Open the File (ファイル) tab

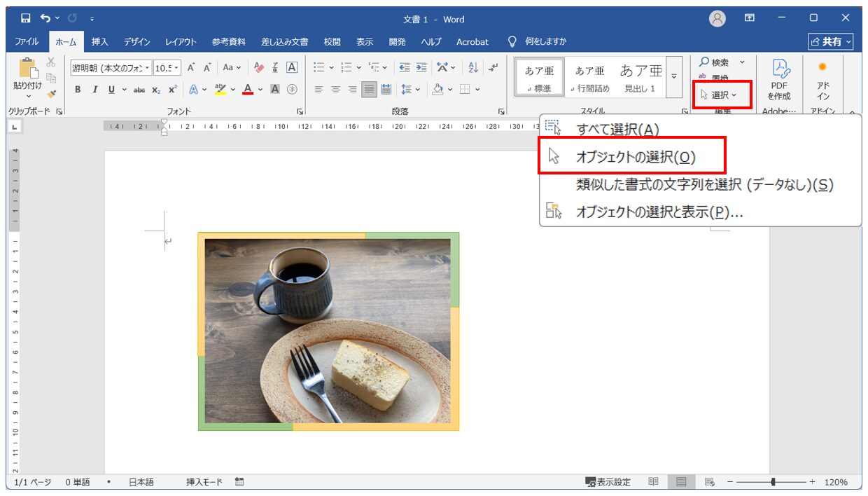[27, 42]
